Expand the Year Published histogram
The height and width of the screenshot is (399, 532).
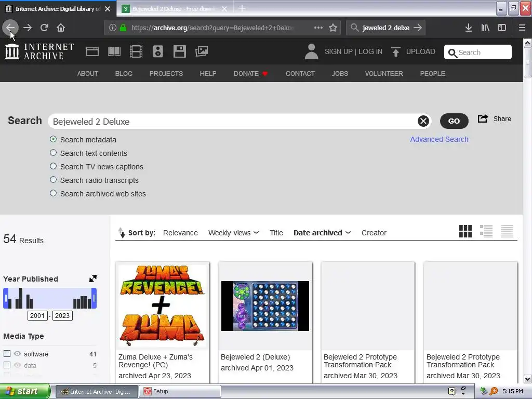pos(92,278)
